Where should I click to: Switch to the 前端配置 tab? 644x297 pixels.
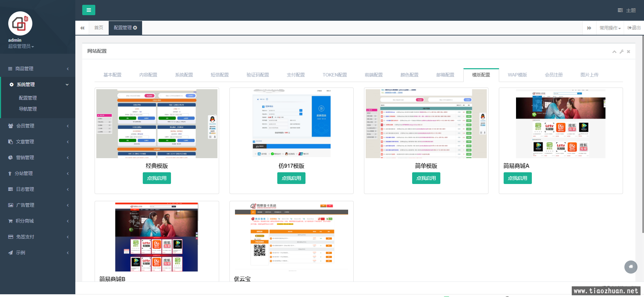tap(374, 75)
